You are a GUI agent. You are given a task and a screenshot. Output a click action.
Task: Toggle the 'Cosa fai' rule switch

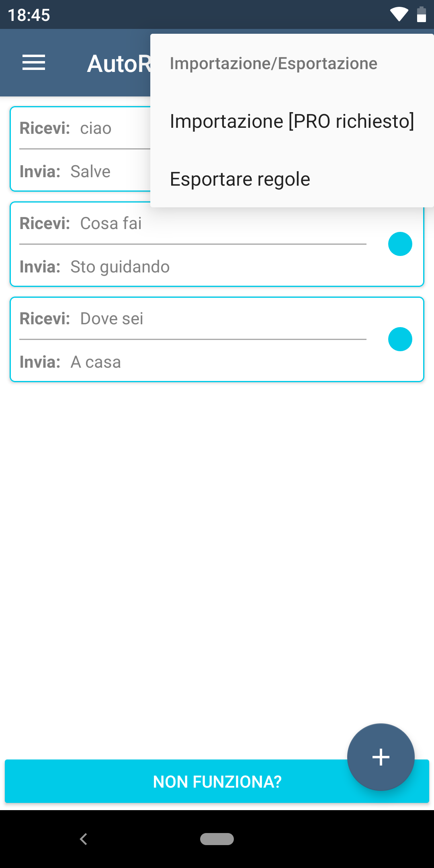point(400,244)
